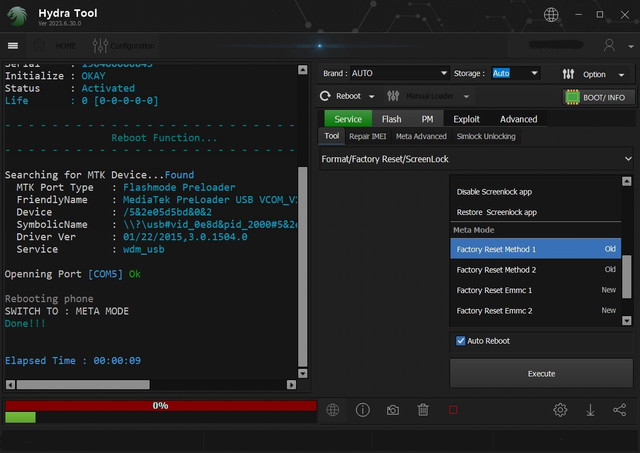Screen dimensions: 640x453
Task: Switch to the Exploit tab
Action: click(x=466, y=119)
